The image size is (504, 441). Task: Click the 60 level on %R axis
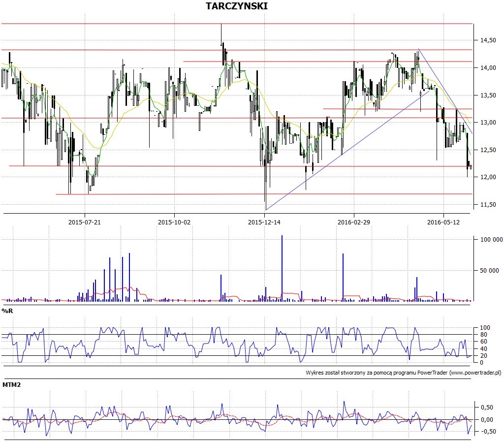(484, 342)
